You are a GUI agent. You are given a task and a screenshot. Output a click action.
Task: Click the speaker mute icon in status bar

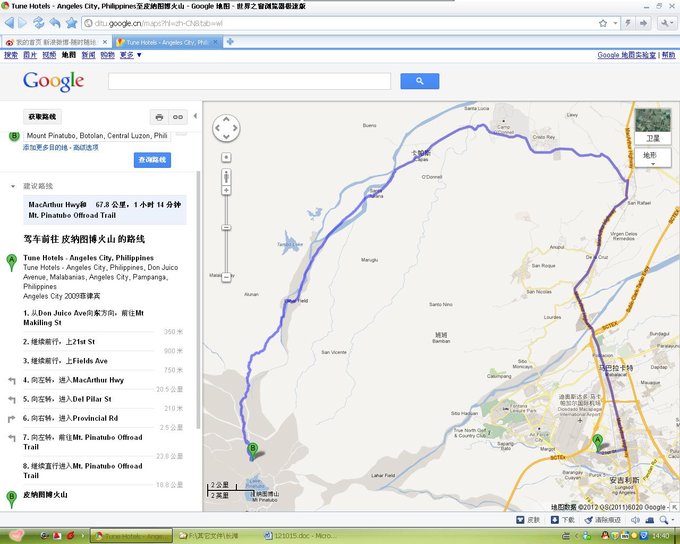point(635,520)
